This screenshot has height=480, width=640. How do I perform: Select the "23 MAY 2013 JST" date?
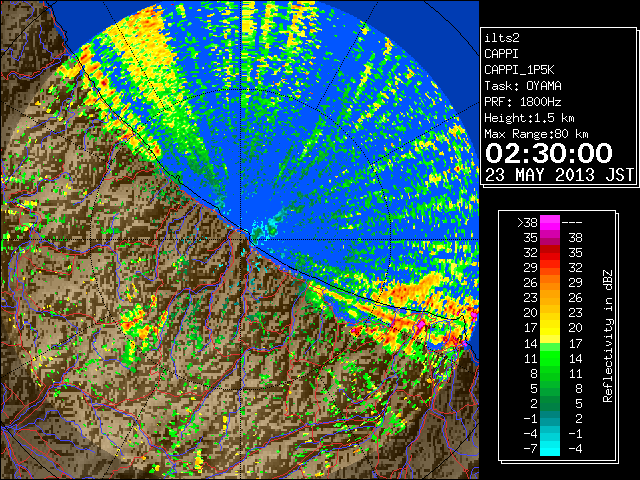coord(559,175)
